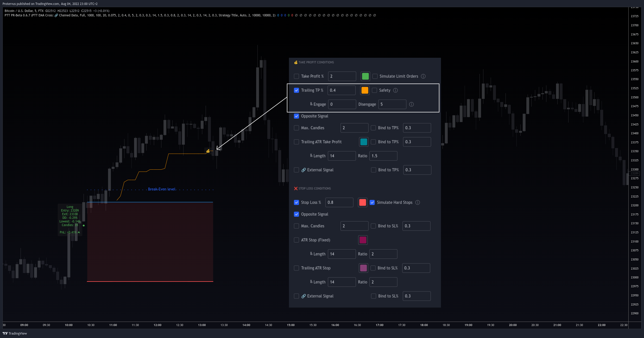Screen dimensions: 644x338
Task: Click the 'PnL: +0.41%' text in trade label
Action: (x=68, y=232)
